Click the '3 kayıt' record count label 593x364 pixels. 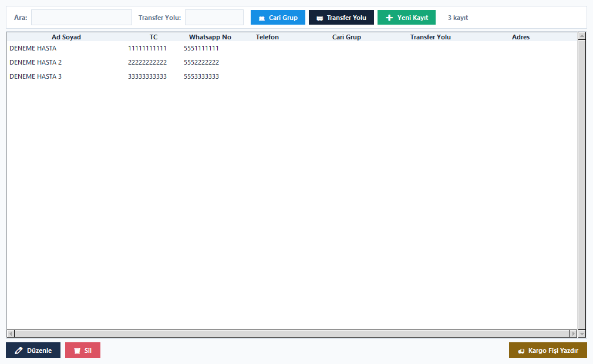458,18
